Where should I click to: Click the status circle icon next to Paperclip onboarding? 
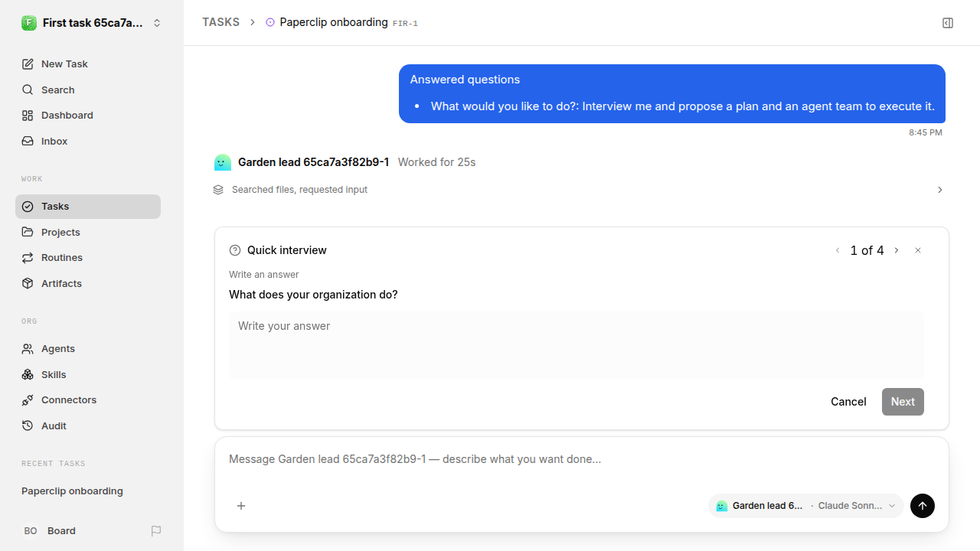(x=270, y=22)
